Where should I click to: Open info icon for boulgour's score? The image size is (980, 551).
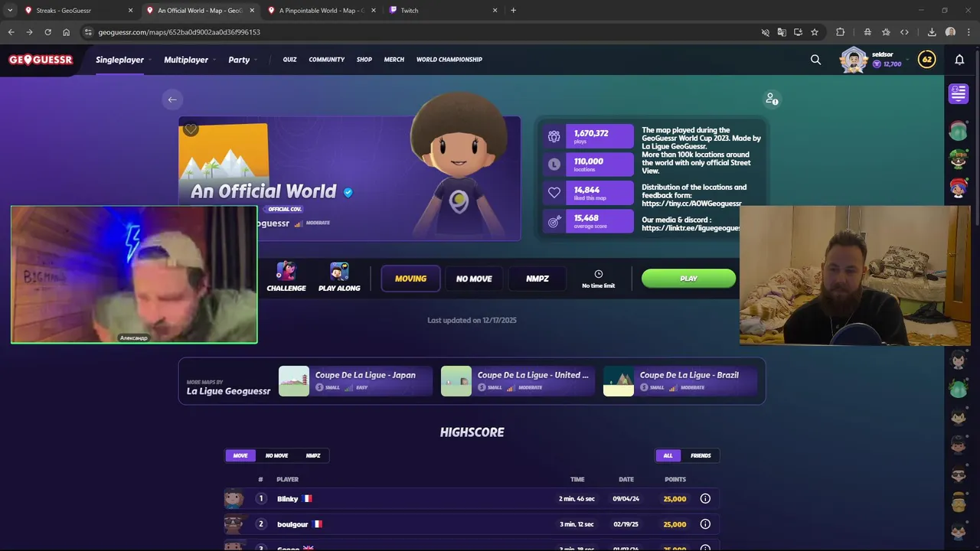[x=705, y=524]
